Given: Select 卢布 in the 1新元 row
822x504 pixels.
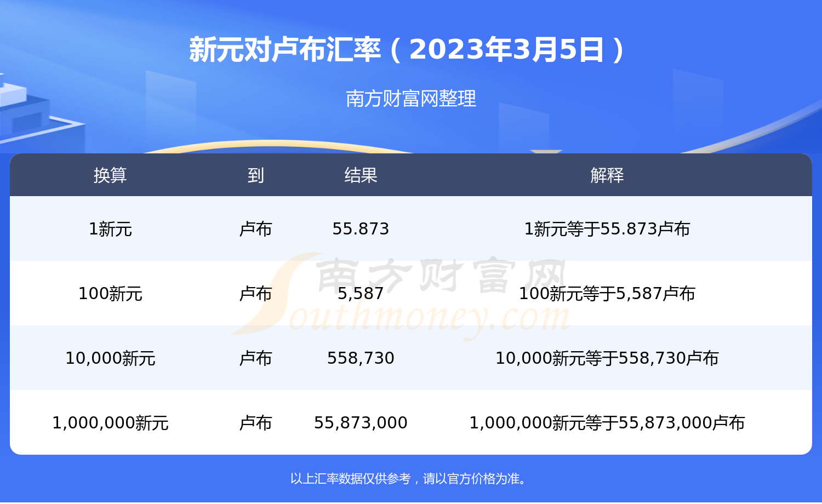Looking at the screenshot, I should [255, 229].
